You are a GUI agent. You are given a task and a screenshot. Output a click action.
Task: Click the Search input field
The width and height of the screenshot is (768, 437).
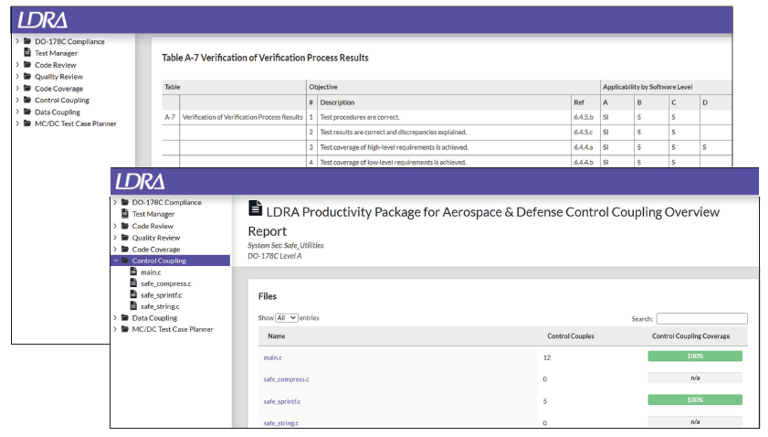701,318
